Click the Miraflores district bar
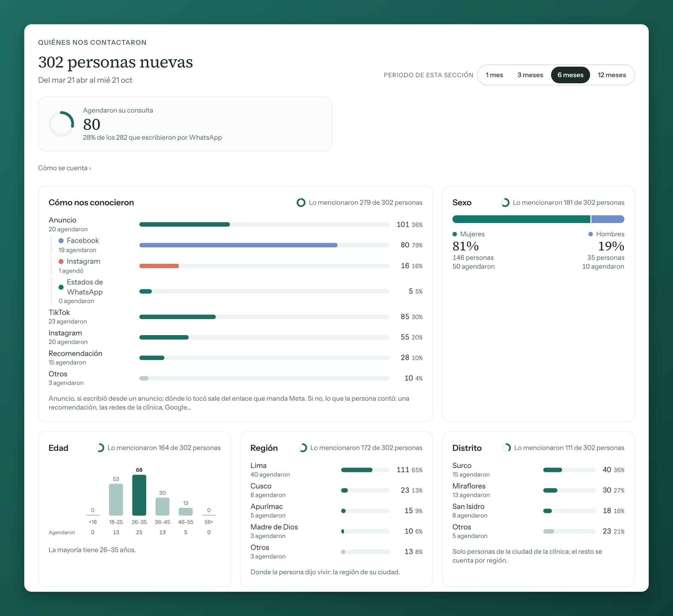The height and width of the screenshot is (616, 673). [x=569, y=491]
